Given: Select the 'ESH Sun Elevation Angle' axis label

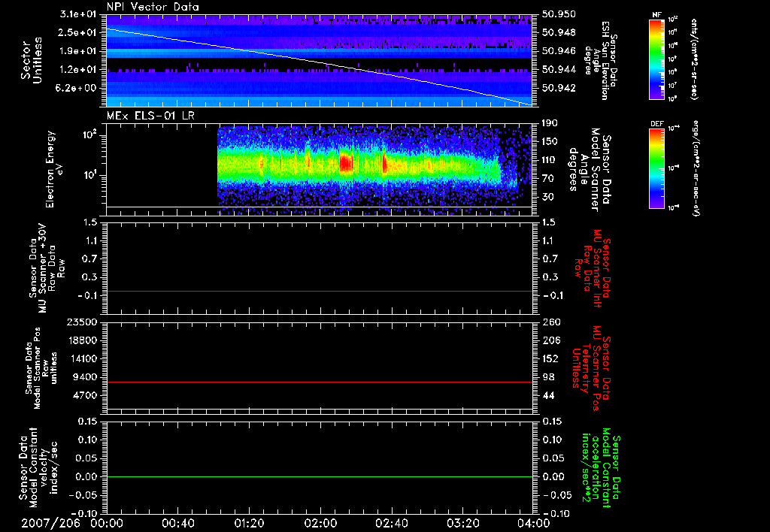Looking at the screenshot, I should click(601, 61).
